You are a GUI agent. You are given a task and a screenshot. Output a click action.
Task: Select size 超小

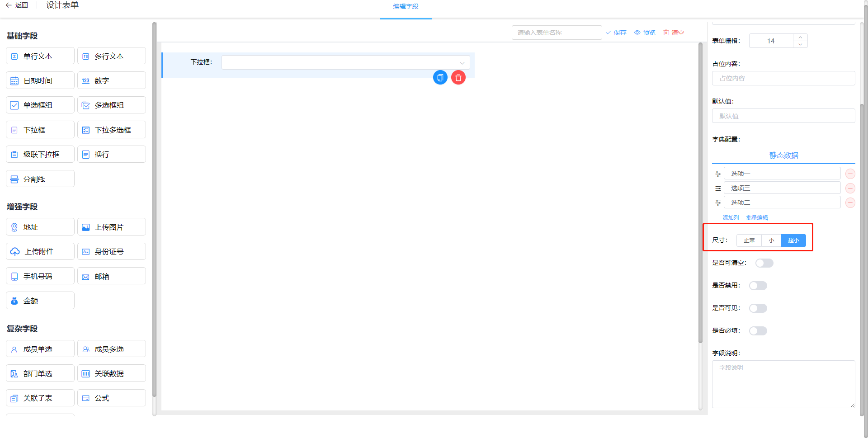pos(793,240)
